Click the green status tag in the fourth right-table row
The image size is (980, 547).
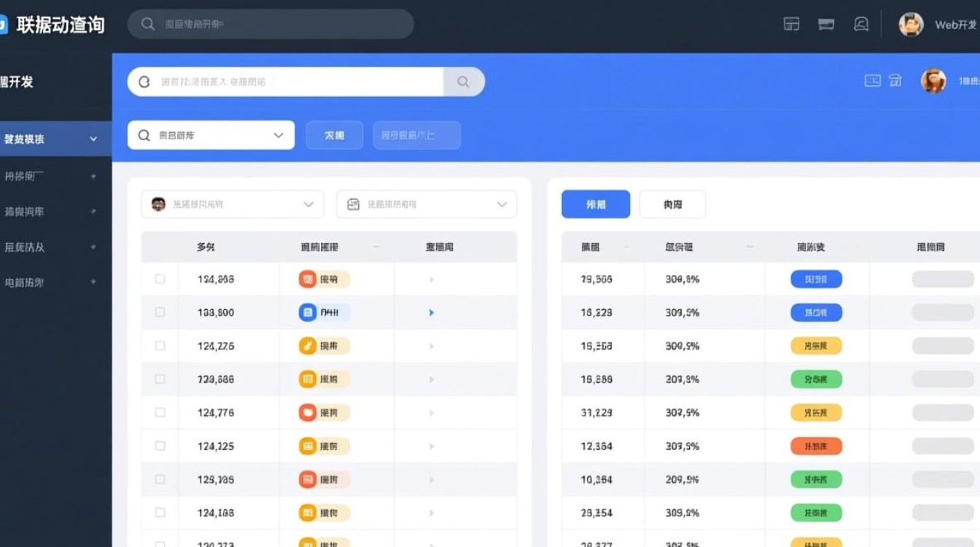point(815,379)
